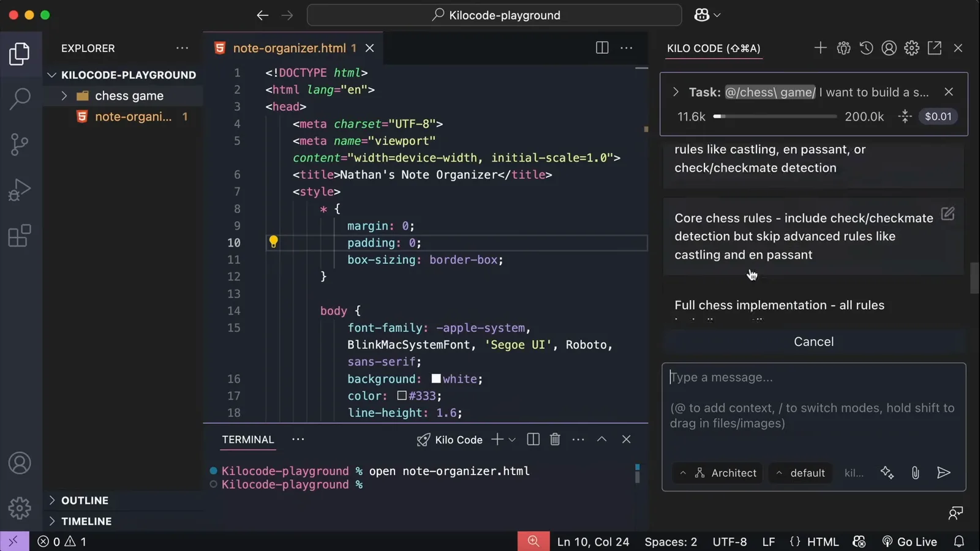Open remote window indicator in status bar
The width and height of the screenshot is (980, 551).
coord(13,542)
